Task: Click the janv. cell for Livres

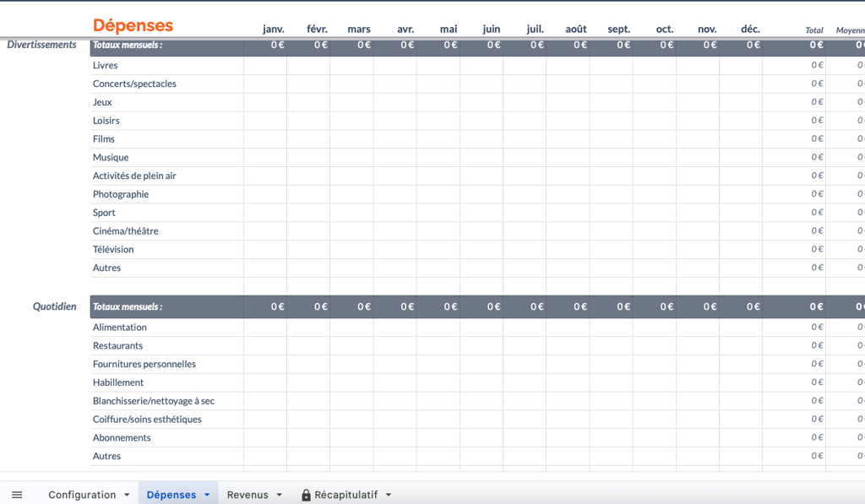Action: click(x=265, y=66)
